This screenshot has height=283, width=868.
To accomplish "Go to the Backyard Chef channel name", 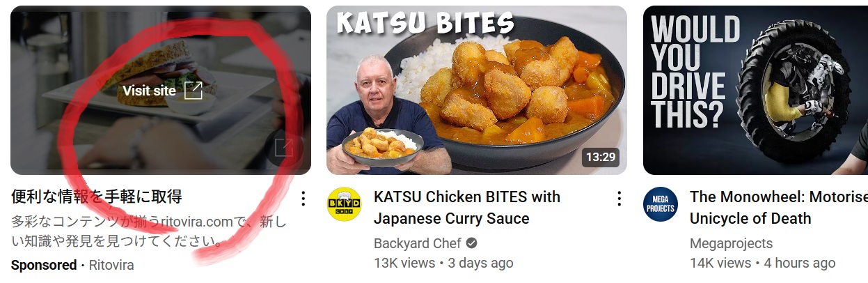I will (x=418, y=243).
